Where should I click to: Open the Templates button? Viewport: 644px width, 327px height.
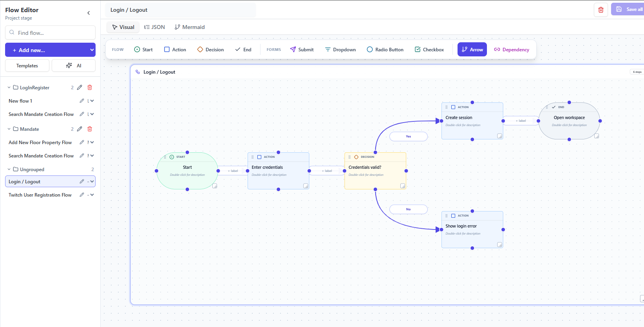click(x=27, y=65)
